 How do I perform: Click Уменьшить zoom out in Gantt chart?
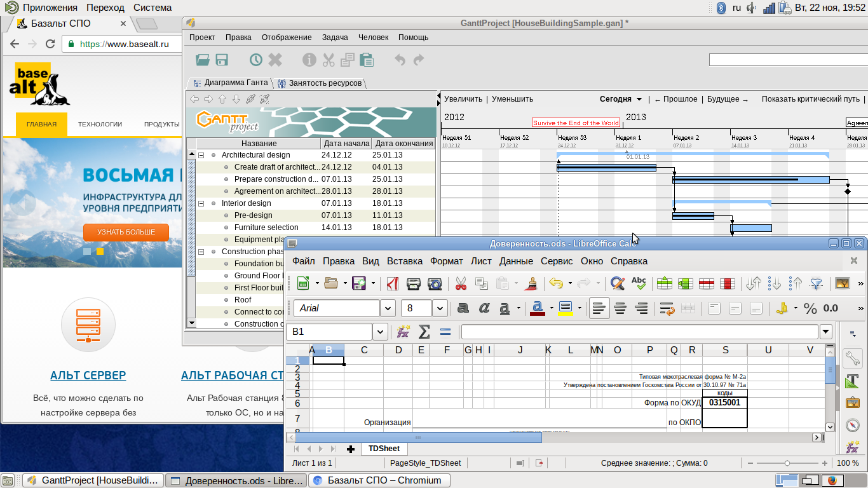point(512,99)
